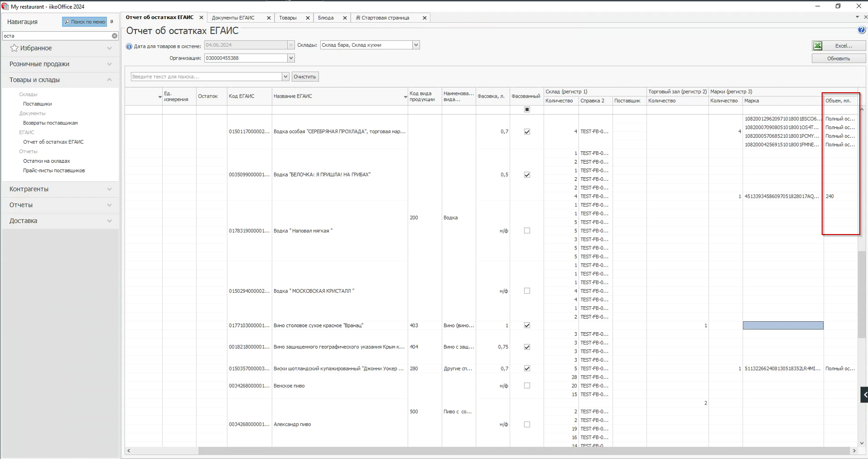Open the search text history dropdown
The image size is (868, 459).
285,77
